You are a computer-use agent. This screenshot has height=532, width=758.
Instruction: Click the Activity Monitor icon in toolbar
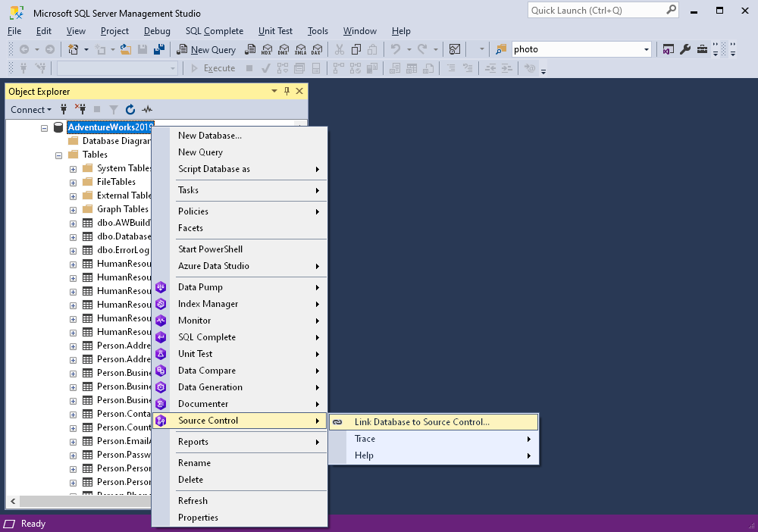pyautogui.click(x=454, y=49)
